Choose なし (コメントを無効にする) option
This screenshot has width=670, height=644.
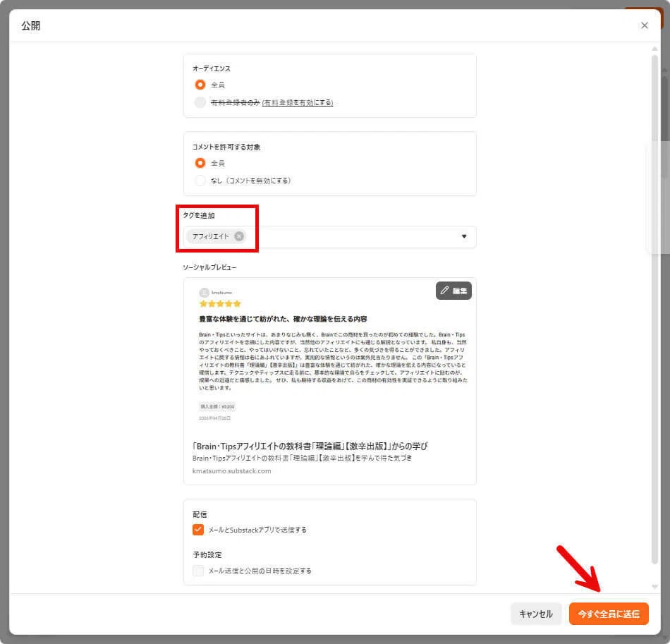200,181
